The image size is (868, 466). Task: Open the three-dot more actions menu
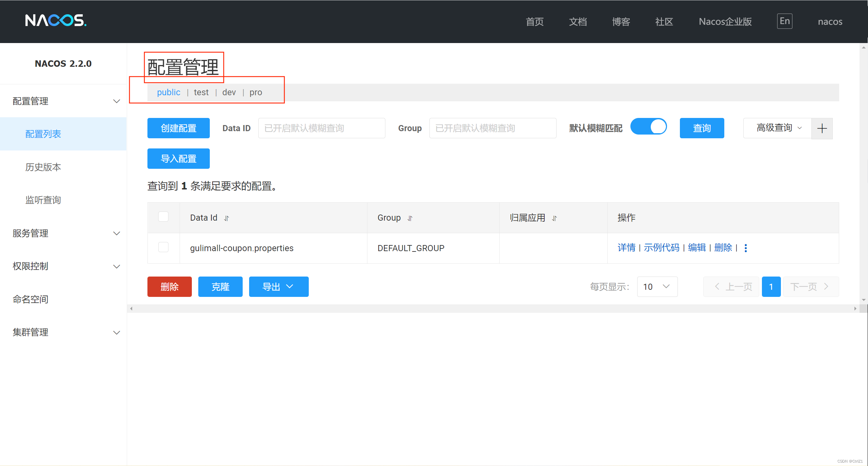[x=746, y=248]
